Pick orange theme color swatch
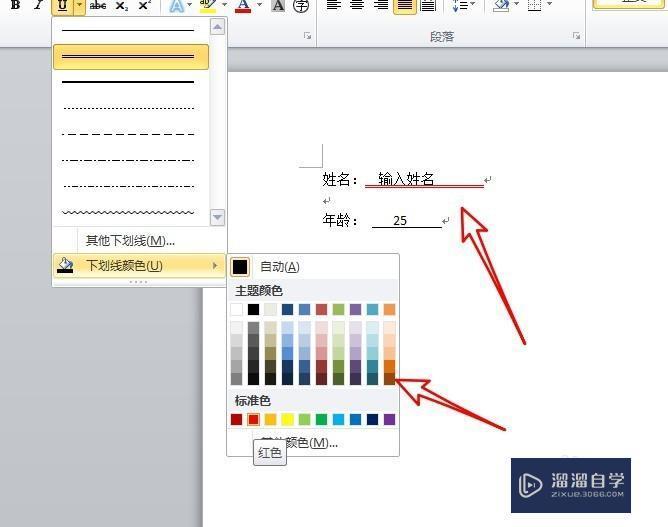Viewport: 668px width, 527px height. click(389, 309)
